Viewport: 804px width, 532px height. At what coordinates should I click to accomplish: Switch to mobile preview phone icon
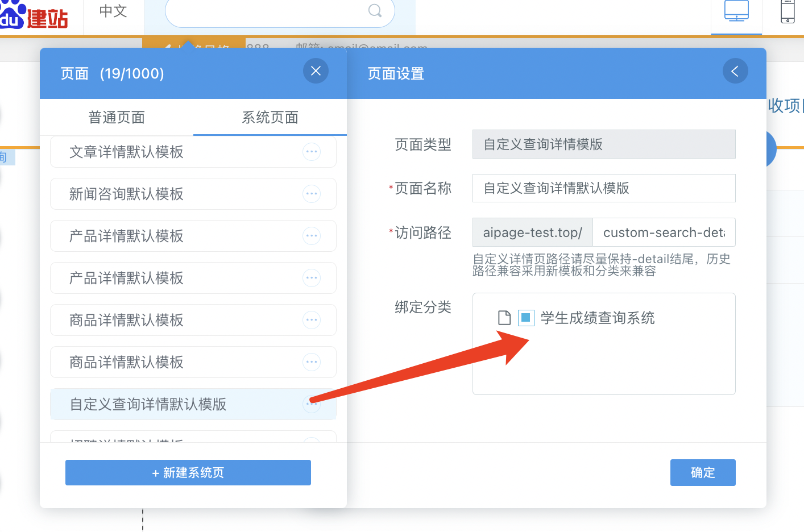tap(788, 11)
